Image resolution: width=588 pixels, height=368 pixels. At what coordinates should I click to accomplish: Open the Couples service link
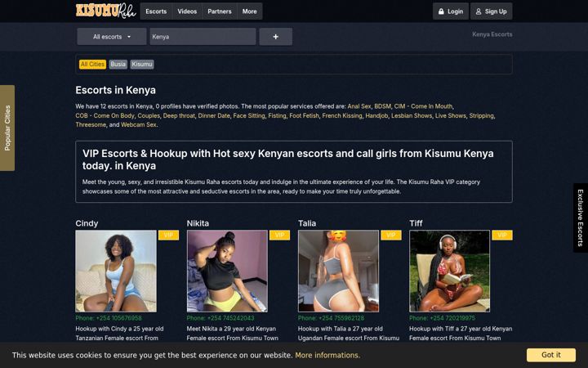tap(149, 115)
